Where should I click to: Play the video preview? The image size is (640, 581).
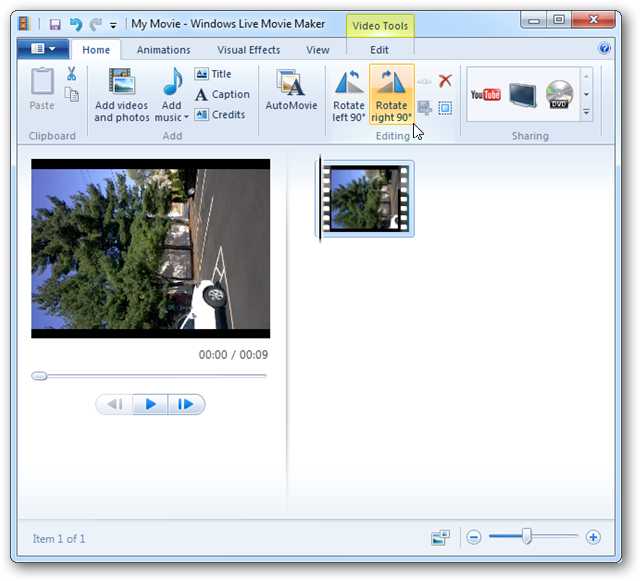[x=150, y=404]
